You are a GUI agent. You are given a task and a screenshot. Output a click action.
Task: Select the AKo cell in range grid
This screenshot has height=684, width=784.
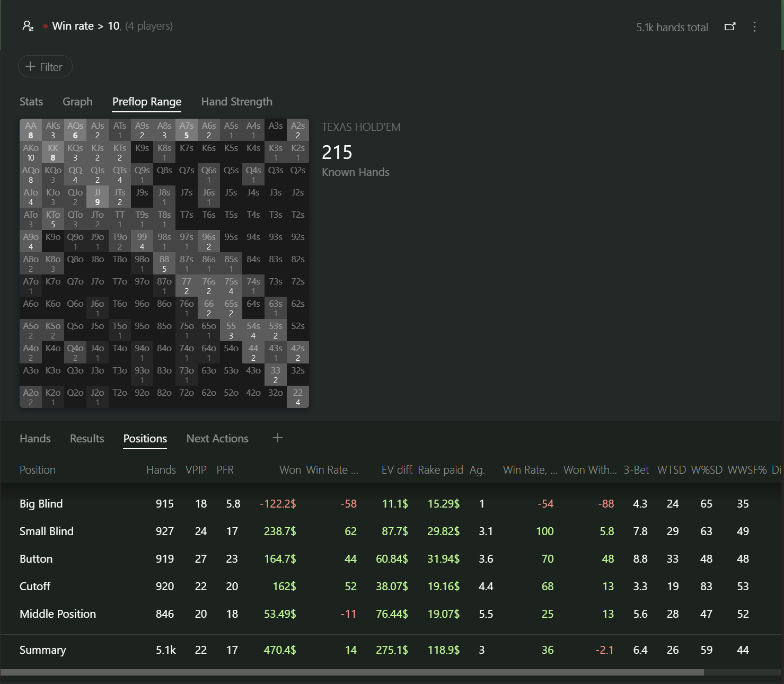point(31,152)
